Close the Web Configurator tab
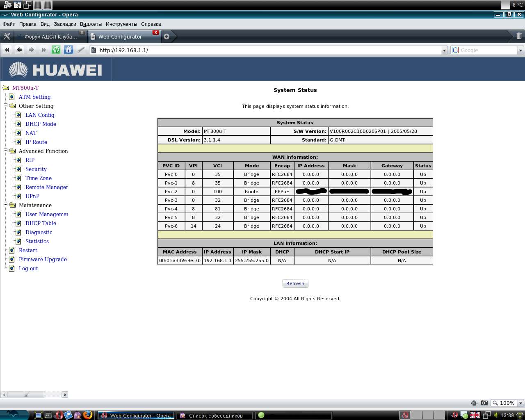This screenshot has height=420, width=525. click(156, 32)
